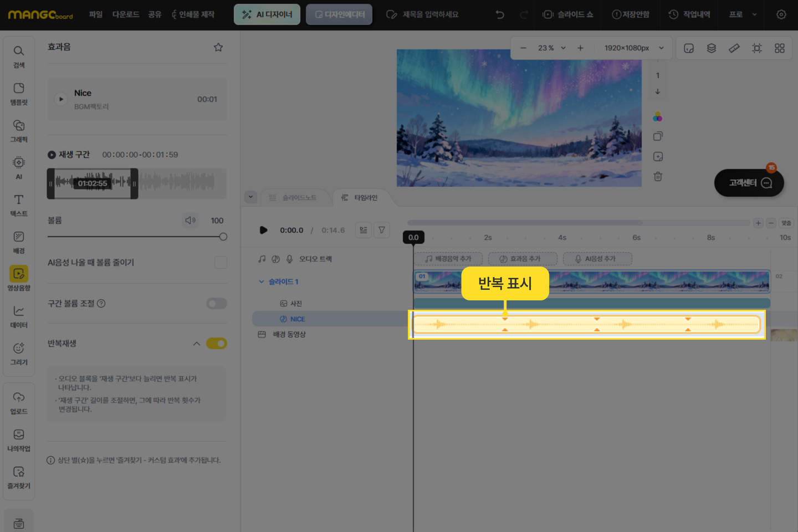
Task: Select the 텍스트 text tool
Action: pos(19,204)
